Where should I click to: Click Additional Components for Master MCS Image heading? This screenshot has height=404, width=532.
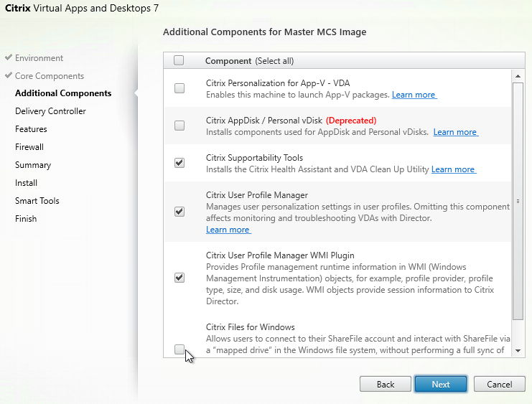coord(265,32)
